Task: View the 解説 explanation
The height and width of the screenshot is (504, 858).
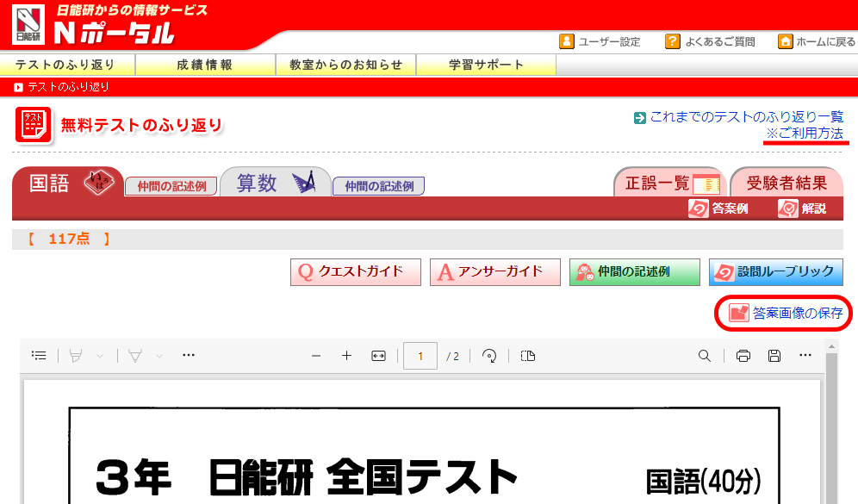Action: click(x=802, y=208)
